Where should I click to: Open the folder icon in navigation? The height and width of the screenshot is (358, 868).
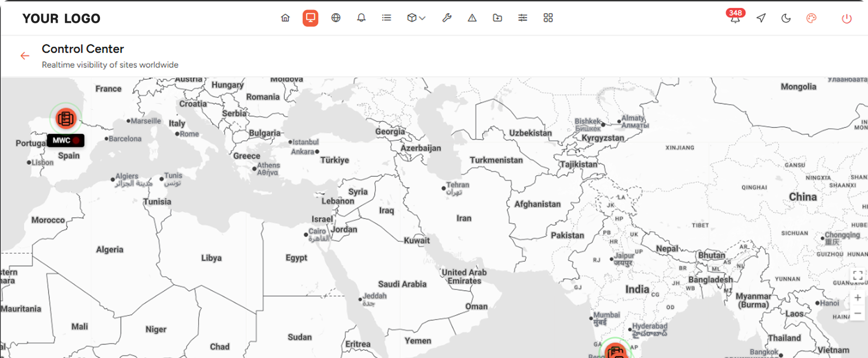coord(497,18)
